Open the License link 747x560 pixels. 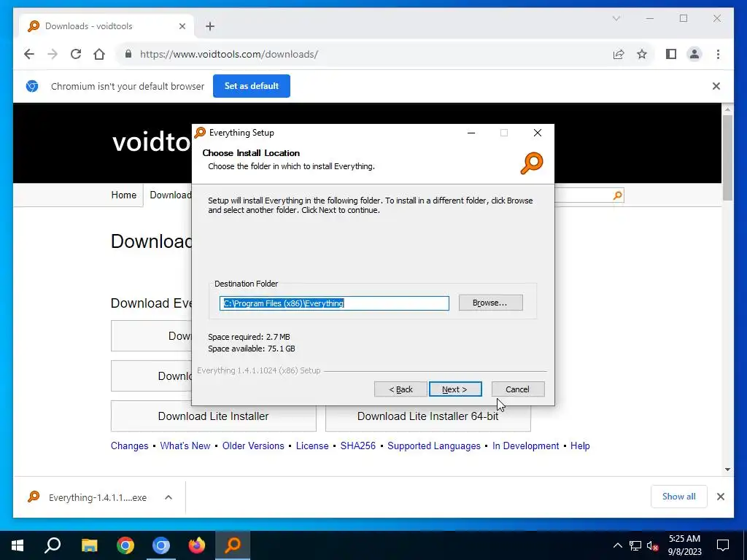[x=312, y=446]
